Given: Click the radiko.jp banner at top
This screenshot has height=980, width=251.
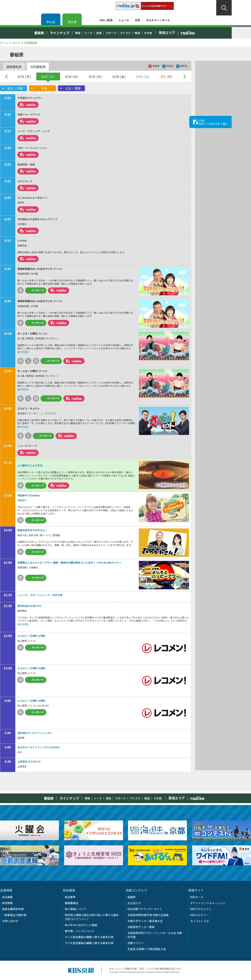Looking at the screenshot, I should pos(144,6).
